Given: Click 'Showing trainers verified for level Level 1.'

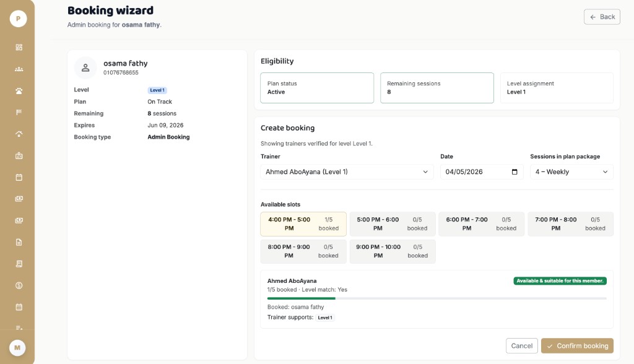Looking at the screenshot, I should click(316, 144).
